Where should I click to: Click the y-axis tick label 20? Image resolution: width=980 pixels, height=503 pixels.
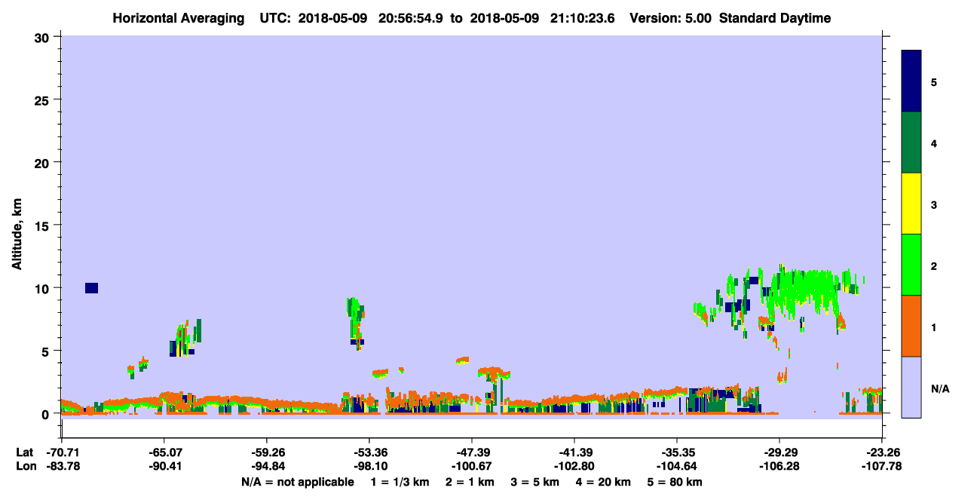tap(43, 162)
